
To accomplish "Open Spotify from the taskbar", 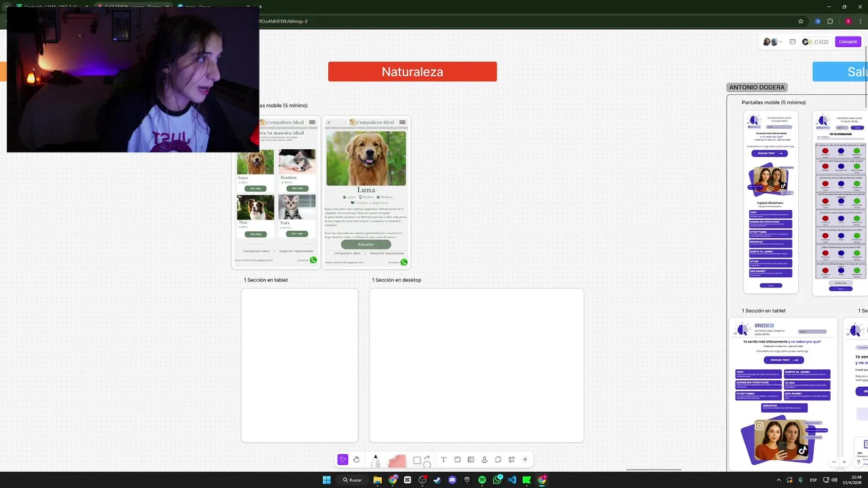I will (482, 480).
